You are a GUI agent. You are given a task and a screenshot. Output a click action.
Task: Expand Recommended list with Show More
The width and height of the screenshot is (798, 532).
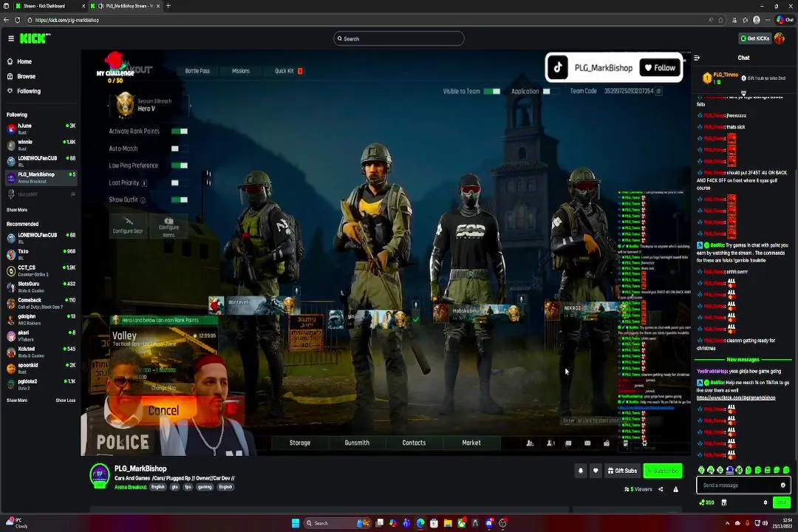point(17,400)
